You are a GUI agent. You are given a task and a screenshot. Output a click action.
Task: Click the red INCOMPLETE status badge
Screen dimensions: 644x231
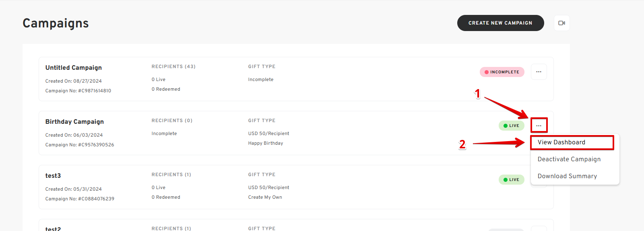click(502, 72)
